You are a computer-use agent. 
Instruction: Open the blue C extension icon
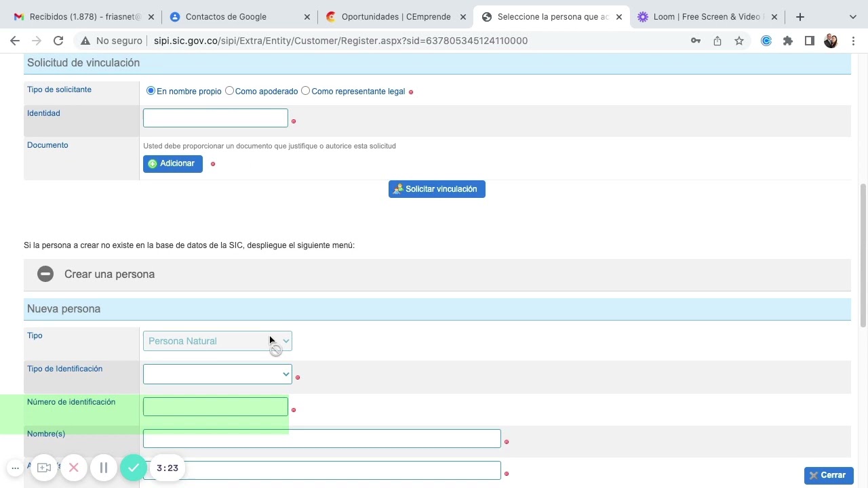(x=766, y=41)
